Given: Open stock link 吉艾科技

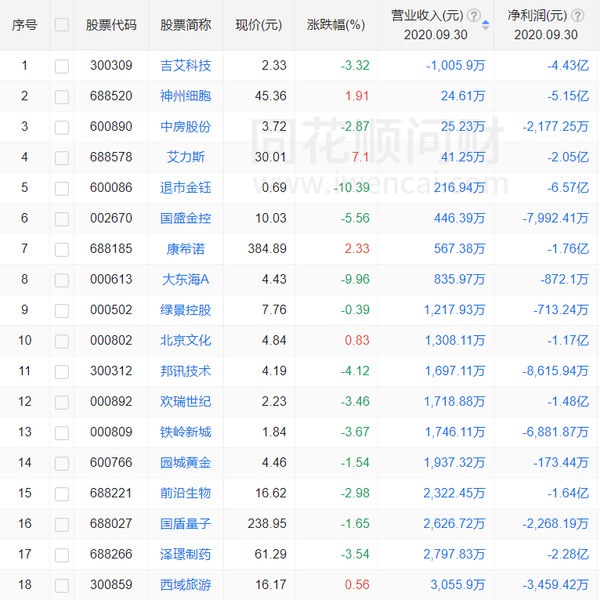Looking at the screenshot, I should tap(186, 65).
